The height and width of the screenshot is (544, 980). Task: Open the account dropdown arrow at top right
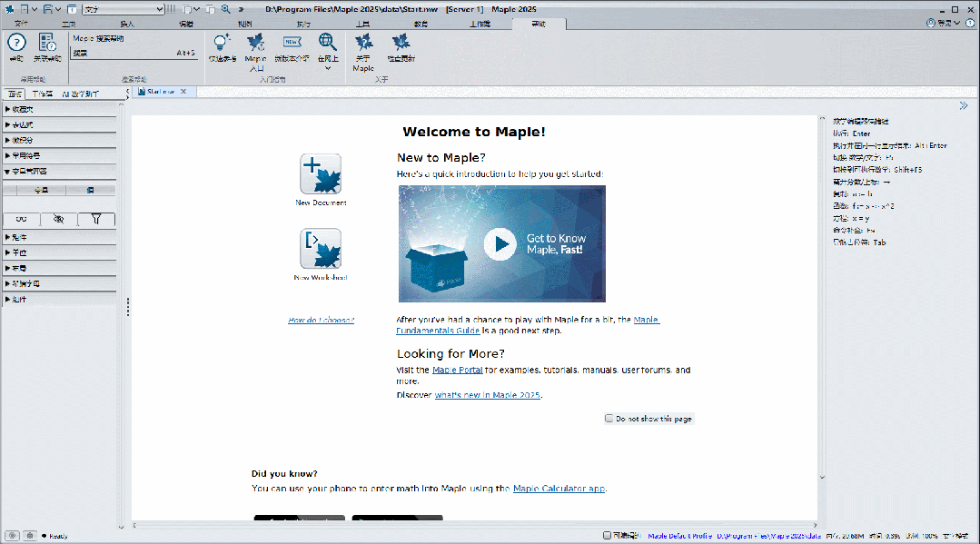956,23
